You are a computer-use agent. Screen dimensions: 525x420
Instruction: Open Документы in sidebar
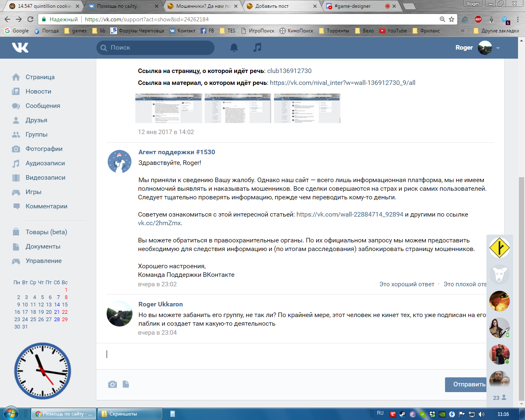[43, 247]
